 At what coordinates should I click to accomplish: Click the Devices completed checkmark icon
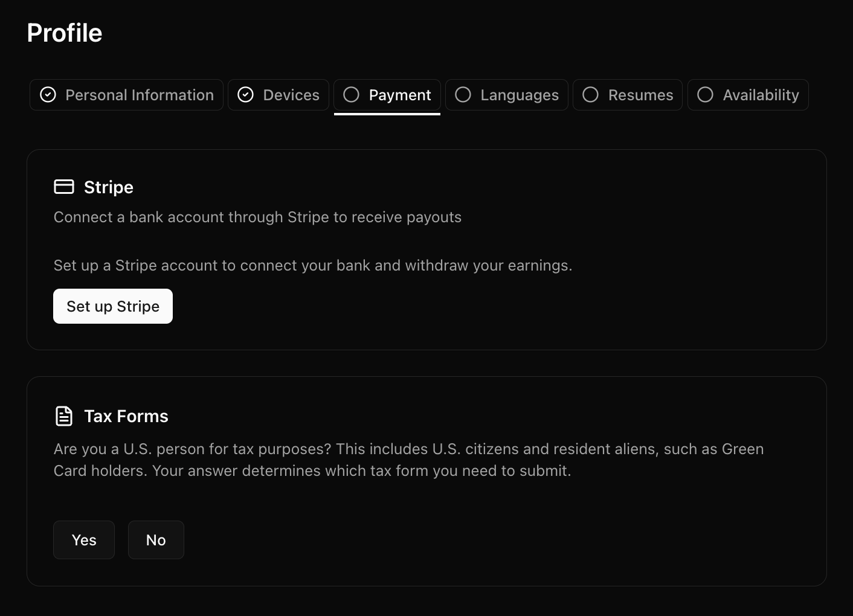(x=246, y=95)
